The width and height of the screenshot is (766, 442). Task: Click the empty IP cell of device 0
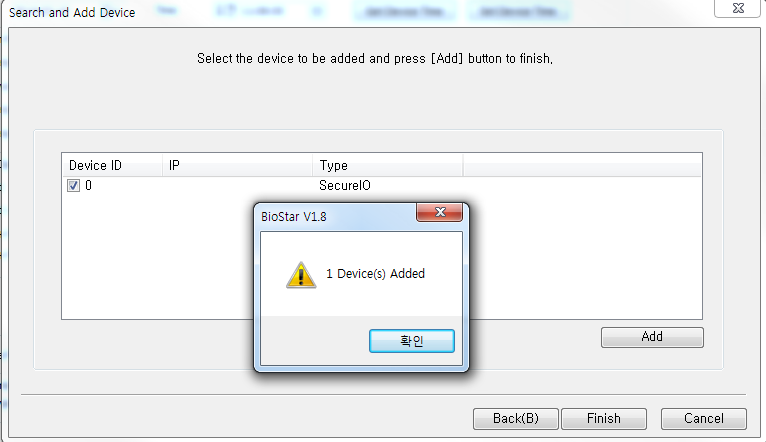coord(237,186)
